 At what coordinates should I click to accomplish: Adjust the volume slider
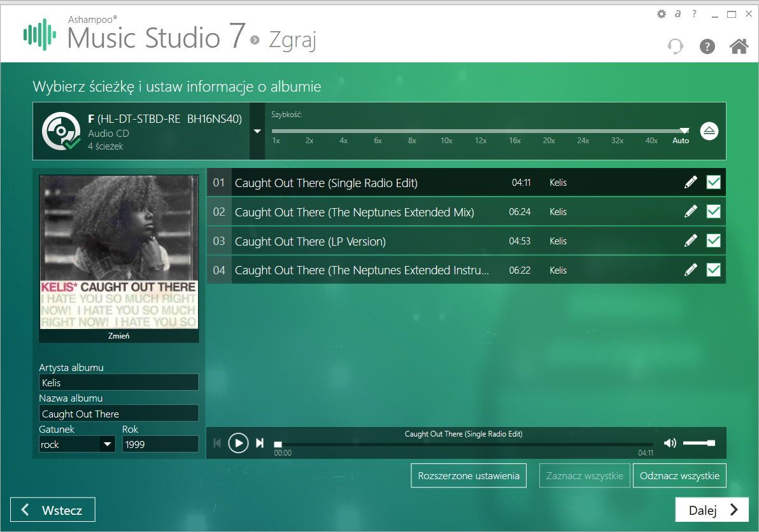pos(699,443)
